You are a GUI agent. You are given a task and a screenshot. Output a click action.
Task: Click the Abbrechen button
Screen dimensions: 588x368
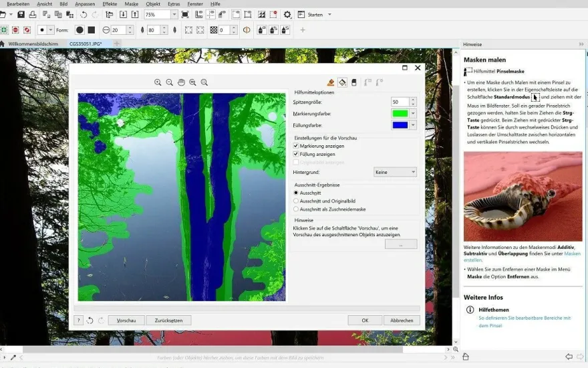[402, 320]
